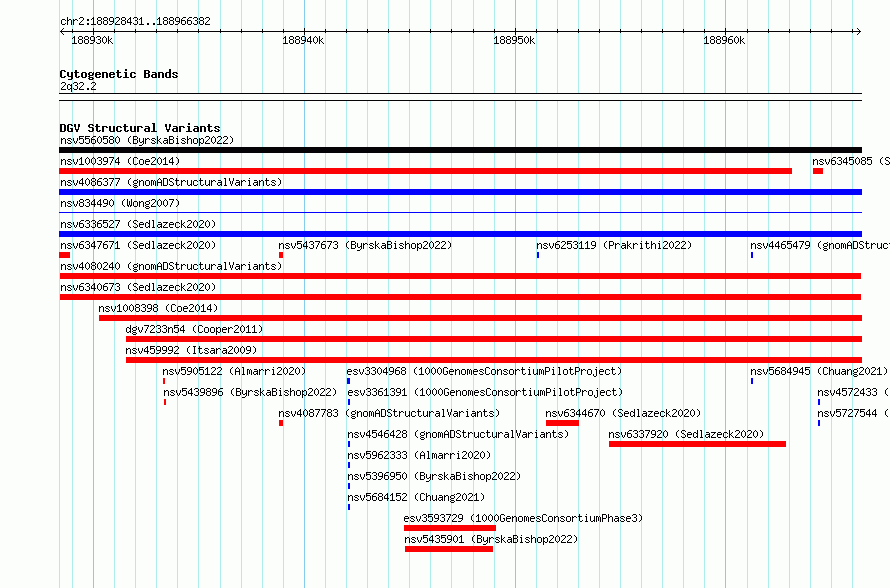Click the 188930k ruler label

tap(92, 40)
